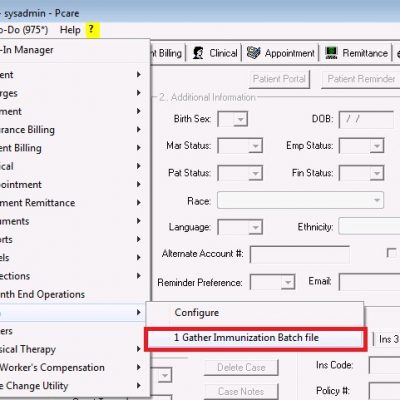The image size is (400, 400).
Task: Open the Help menu
Action: tap(70, 30)
